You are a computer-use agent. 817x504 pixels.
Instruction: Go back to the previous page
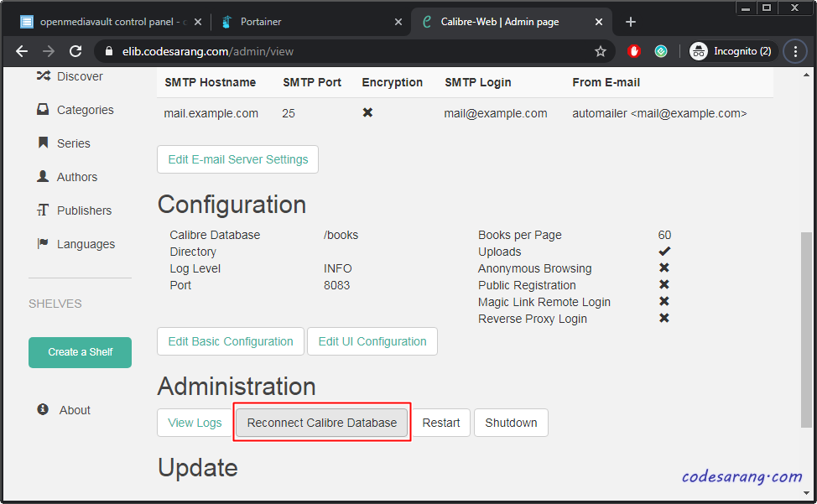pyautogui.click(x=22, y=51)
